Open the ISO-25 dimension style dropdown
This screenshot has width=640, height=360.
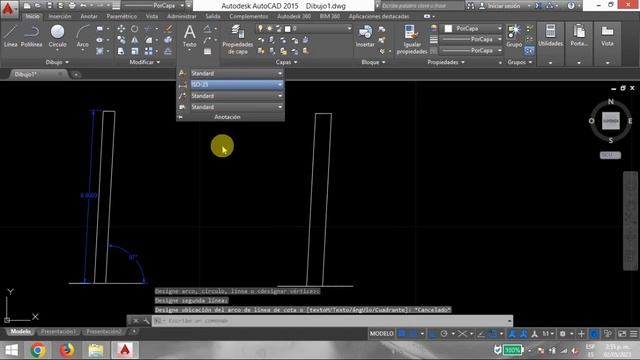237,84
